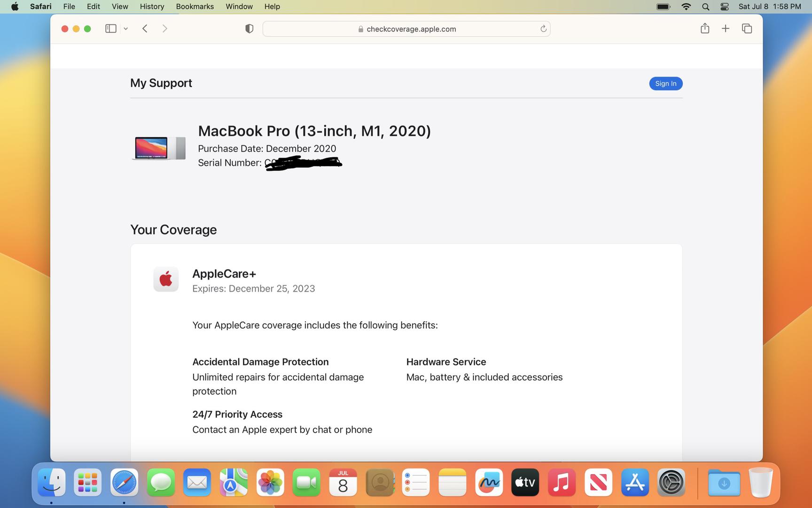Open Maps from the Dock
Image resolution: width=812 pixels, height=508 pixels.
point(234,482)
